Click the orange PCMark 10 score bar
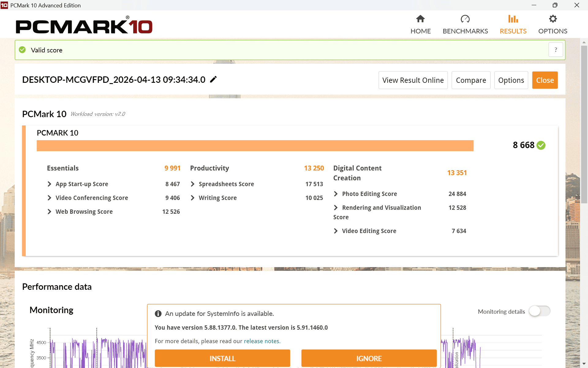Screen dimensions: 588x368 click(x=255, y=145)
